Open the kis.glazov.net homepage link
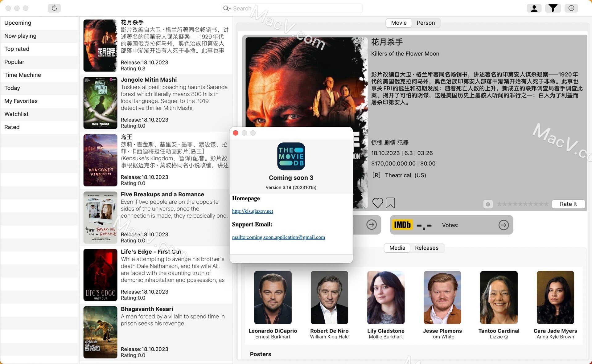 pyautogui.click(x=253, y=211)
